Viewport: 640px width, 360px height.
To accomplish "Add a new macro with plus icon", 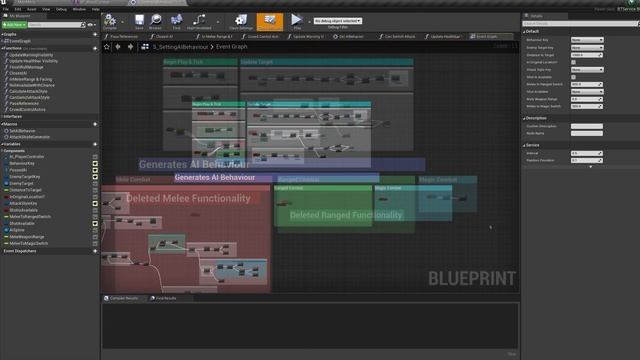I will coord(95,124).
